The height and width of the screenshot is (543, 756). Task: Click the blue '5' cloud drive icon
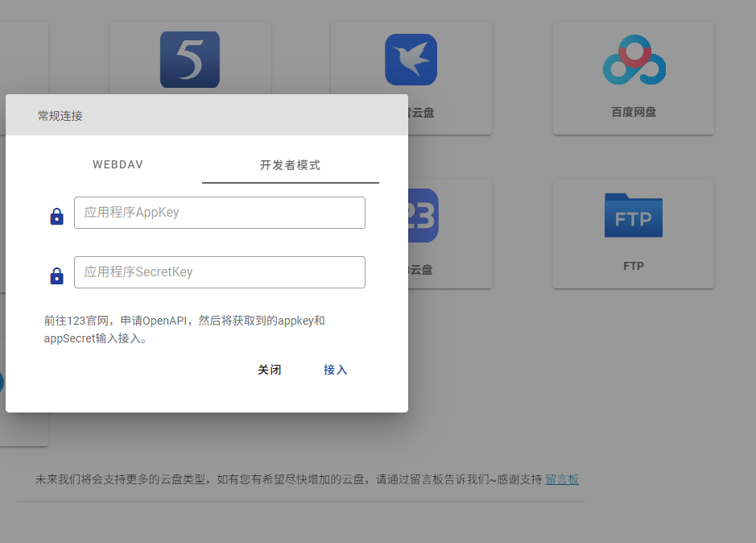pyautogui.click(x=189, y=59)
